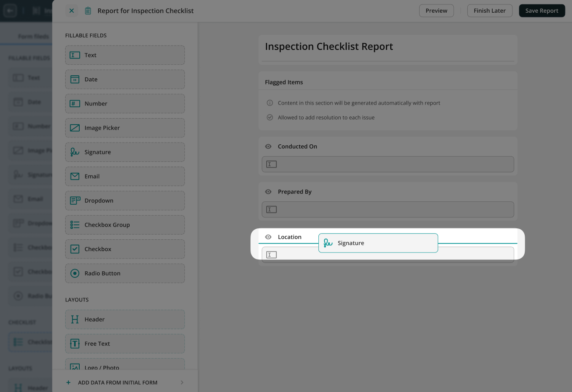
Task: Toggle visibility of Conducted On field
Action: [x=268, y=147]
